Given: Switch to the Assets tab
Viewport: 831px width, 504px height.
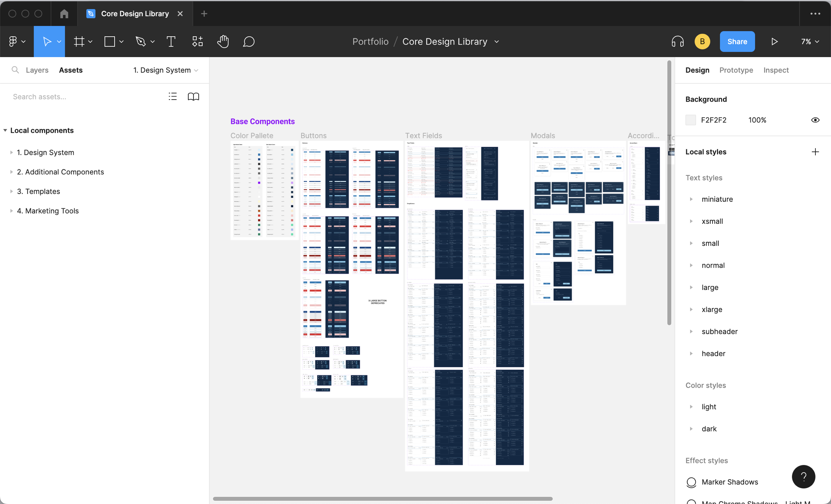Looking at the screenshot, I should pos(71,70).
